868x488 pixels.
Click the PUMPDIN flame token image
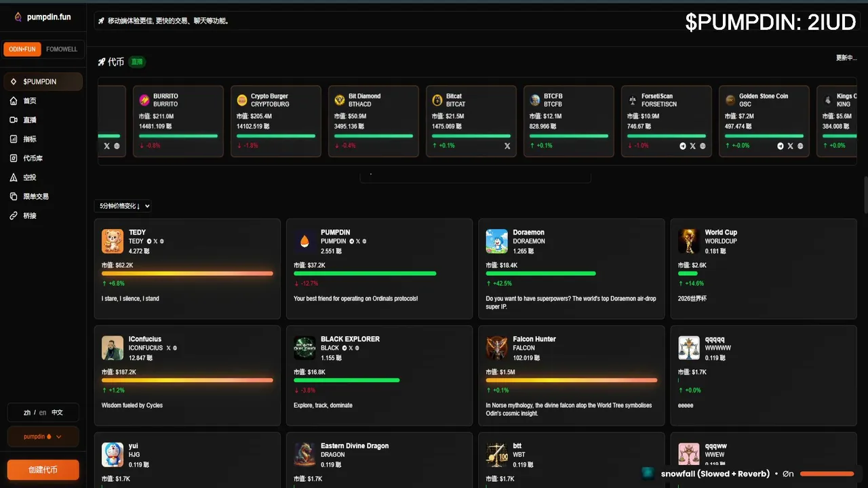tap(304, 241)
